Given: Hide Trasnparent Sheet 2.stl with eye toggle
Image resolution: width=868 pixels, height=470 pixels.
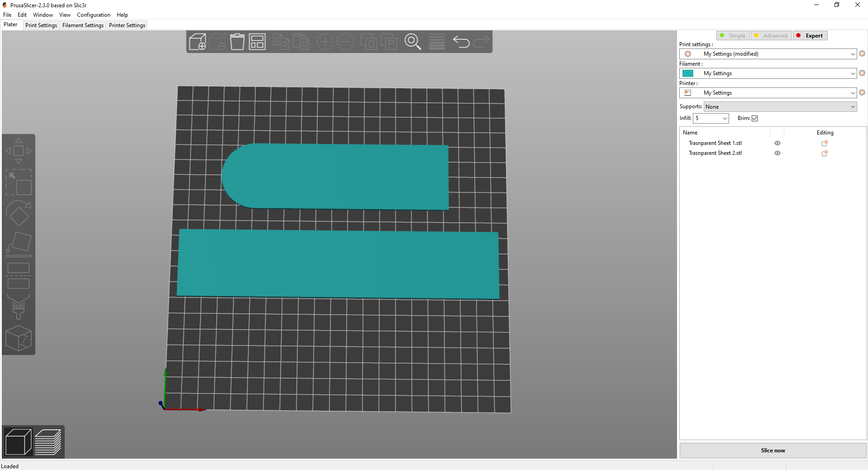Looking at the screenshot, I should [777, 153].
